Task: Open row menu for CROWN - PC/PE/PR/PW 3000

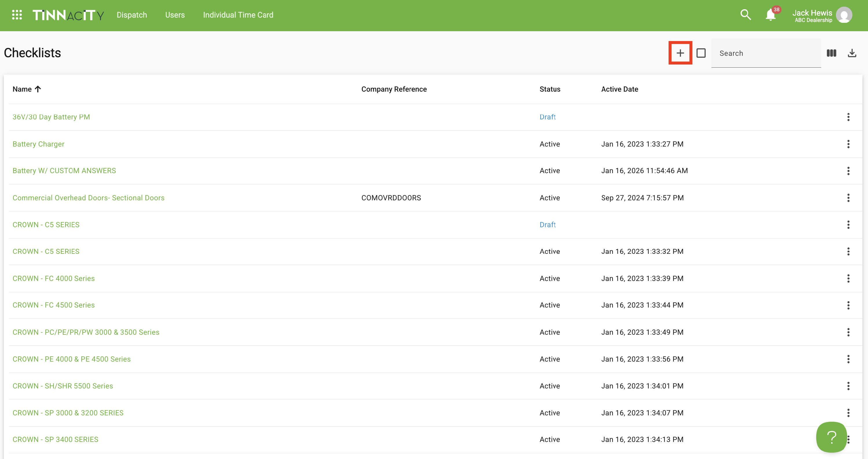Action: coord(848,332)
